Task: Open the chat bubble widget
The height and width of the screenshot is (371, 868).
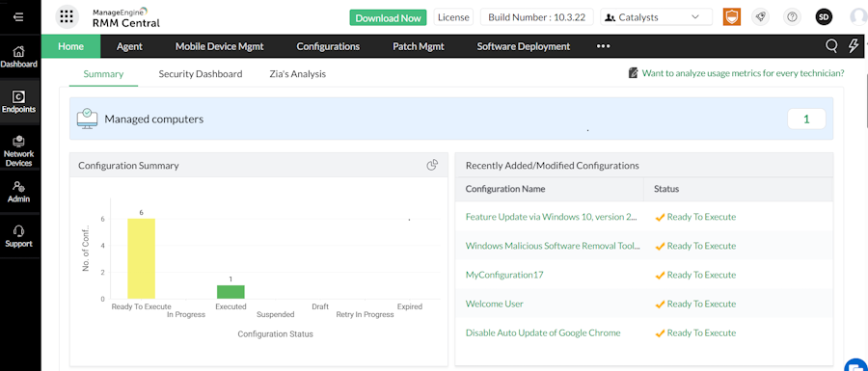Action: [856, 365]
